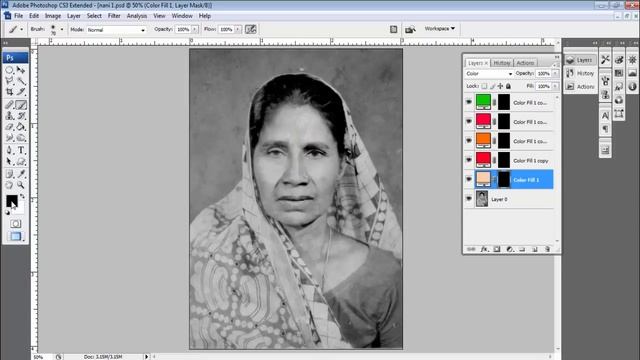Click History button in dock
The height and width of the screenshot is (360, 640).
click(x=580, y=73)
